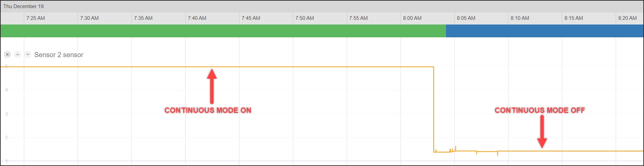Move Sensor 2 sensor graph up
Viewport: 644px width, 166px height.
pyautogui.click(x=18, y=54)
